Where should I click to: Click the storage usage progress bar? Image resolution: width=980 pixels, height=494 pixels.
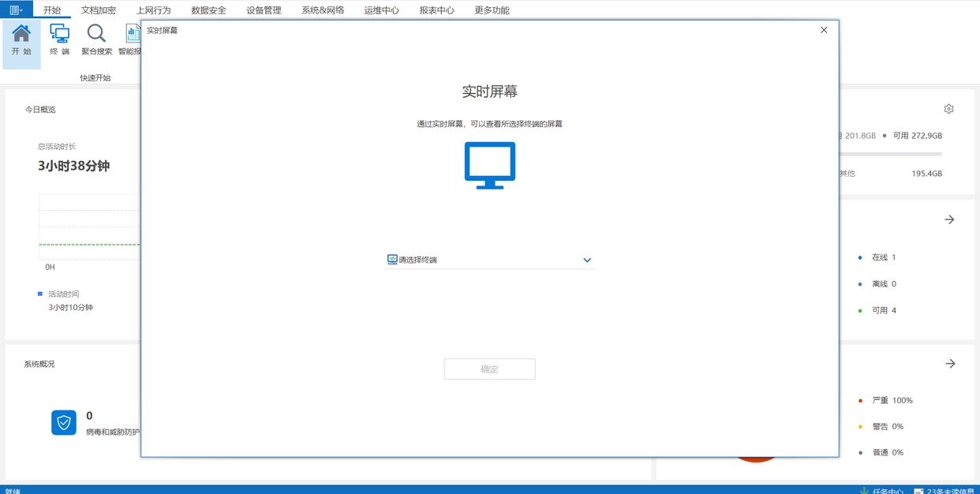click(x=890, y=154)
